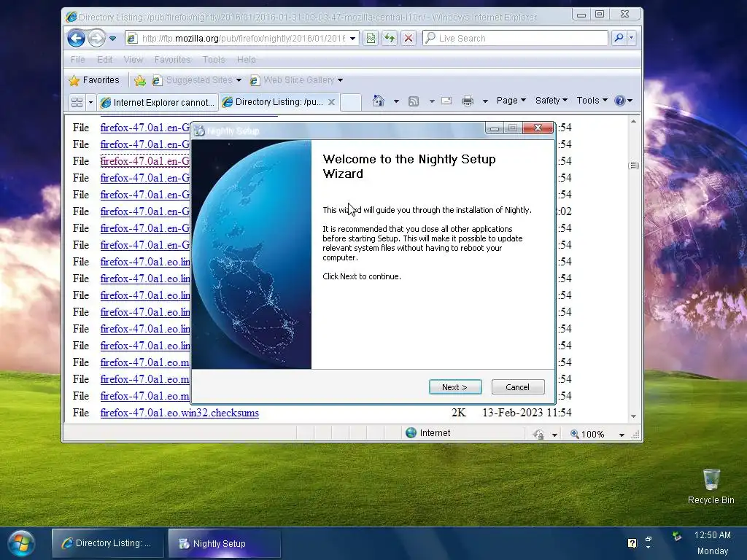Click the Refresh icon in address bar

pos(390,38)
